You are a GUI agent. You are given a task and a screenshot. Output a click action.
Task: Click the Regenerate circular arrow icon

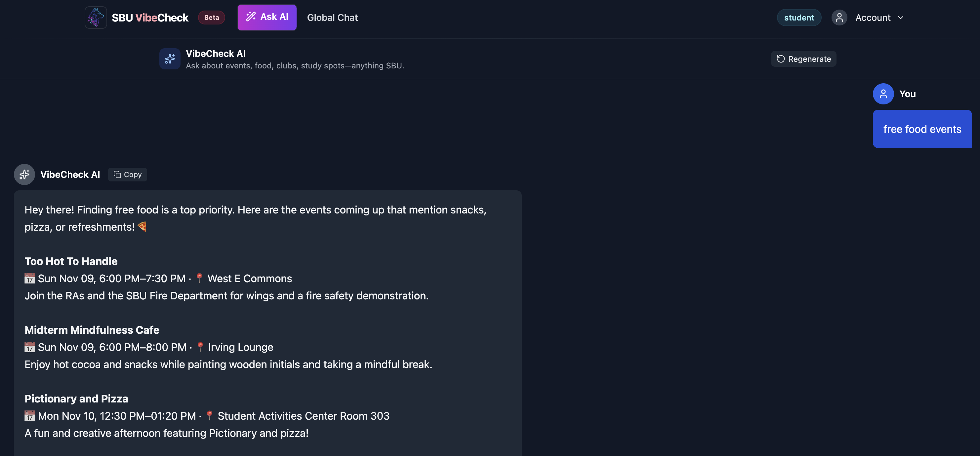point(781,59)
